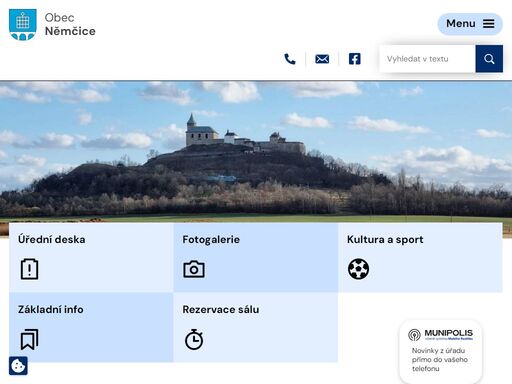Click the Munipolis banner logo
The image size is (512, 384).
click(x=440, y=334)
